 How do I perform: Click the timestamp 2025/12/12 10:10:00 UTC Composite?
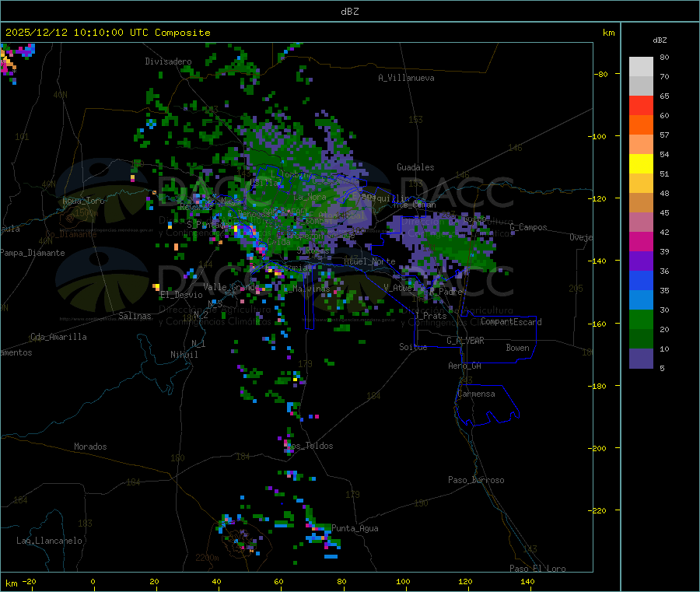coord(107,33)
